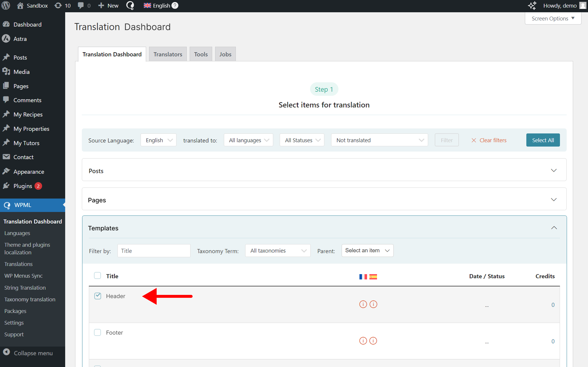Toggle the select-all checkbox beside Title

click(97, 275)
